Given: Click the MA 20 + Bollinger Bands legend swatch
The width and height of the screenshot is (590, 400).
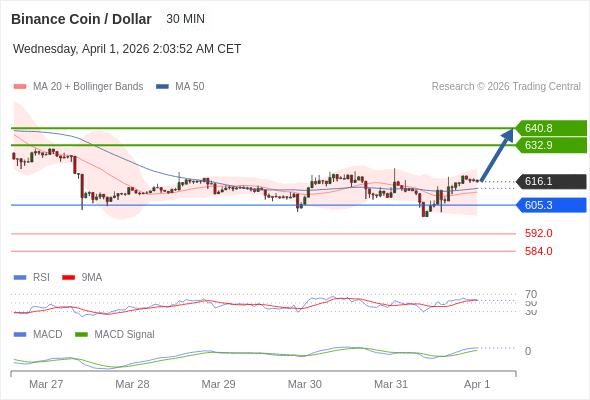Looking at the screenshot, I should [x=20, y=87].
